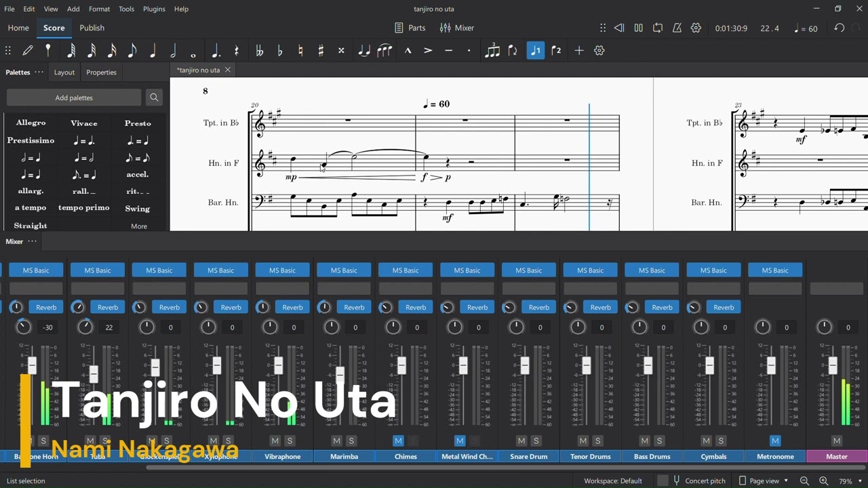The width and height of the screenshot is (868, 488).
Task: Open the Parts dialog
Action: click(410, 28)
